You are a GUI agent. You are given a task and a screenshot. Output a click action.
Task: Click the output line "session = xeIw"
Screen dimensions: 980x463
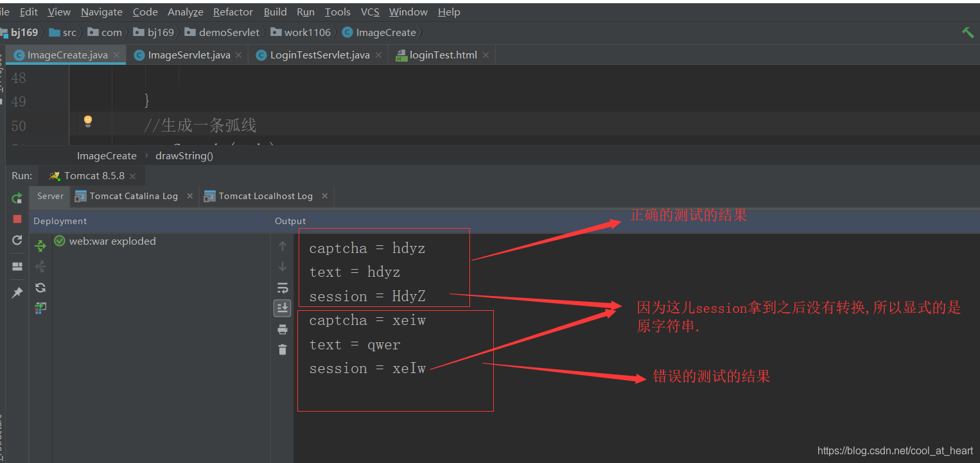(367, 369)
